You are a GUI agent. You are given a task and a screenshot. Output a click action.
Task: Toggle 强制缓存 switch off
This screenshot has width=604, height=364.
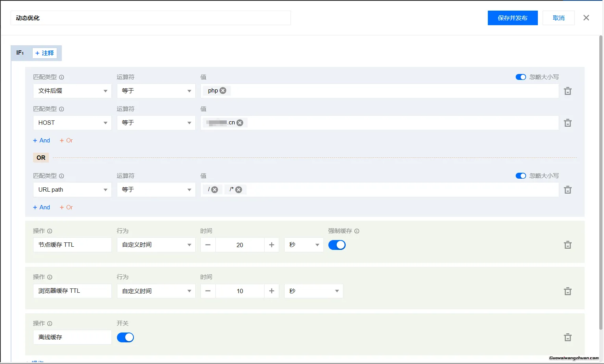click(337, 245)
